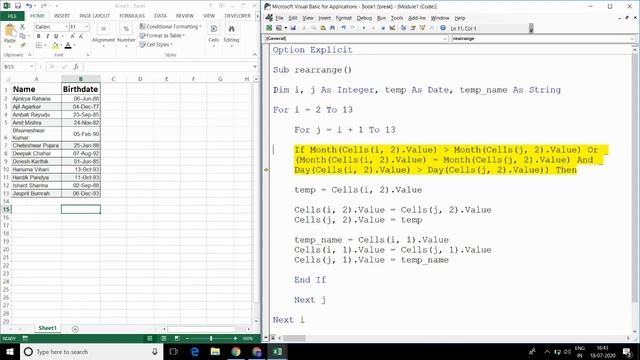Click Undo in Excel quick access toolbar
The width and height of the screenshot is (640, 360).
[x=29, y=6]
